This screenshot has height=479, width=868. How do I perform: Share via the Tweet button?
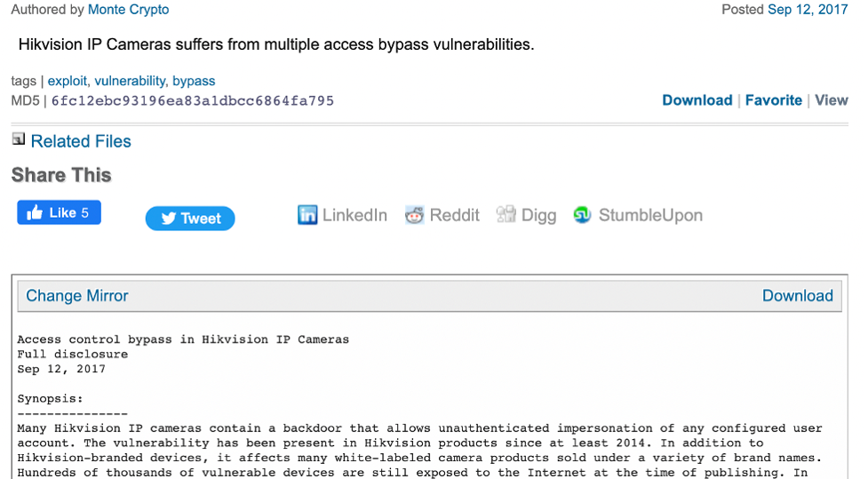190,219
